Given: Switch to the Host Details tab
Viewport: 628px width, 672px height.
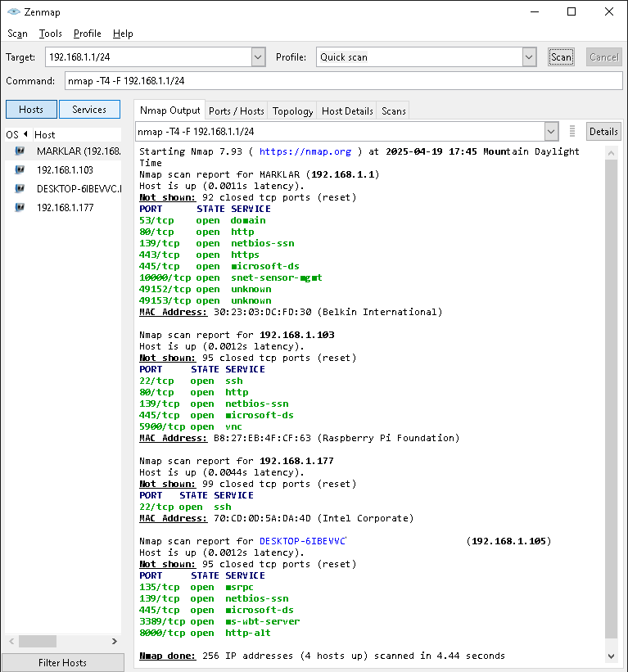Looking at the screenshot, I should point(347,111).
